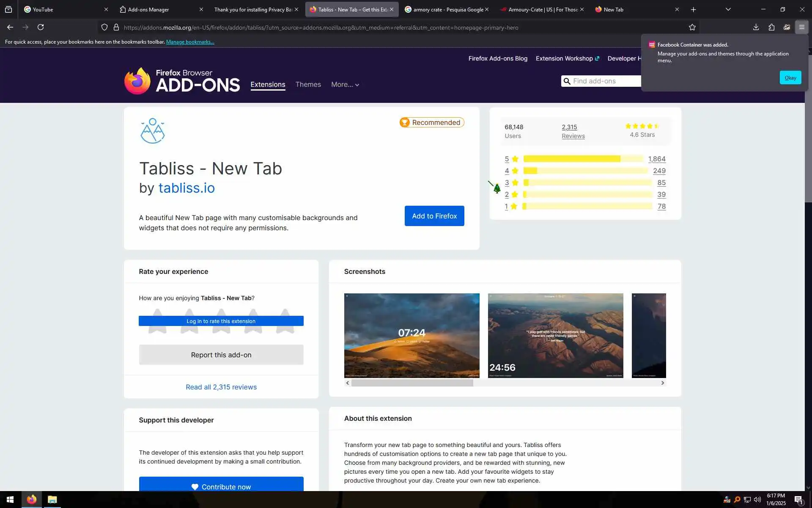Click the Add to Firefox button
This screenshot has height=508, width=812.
[x=434, y=216]
